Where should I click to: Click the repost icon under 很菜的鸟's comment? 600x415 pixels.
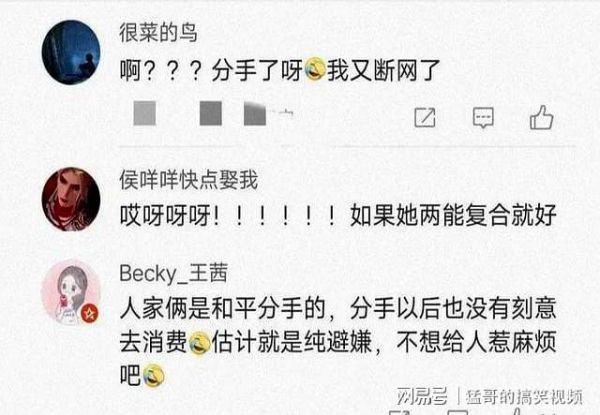425,117
